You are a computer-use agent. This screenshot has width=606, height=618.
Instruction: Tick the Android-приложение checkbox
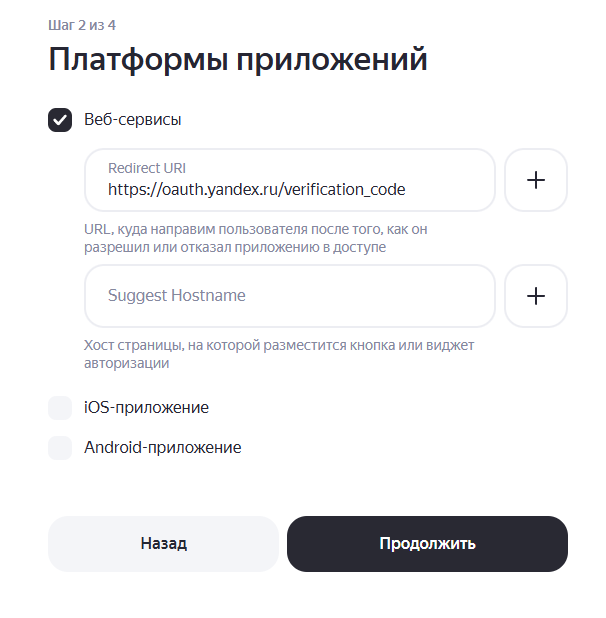click(60, 448)
